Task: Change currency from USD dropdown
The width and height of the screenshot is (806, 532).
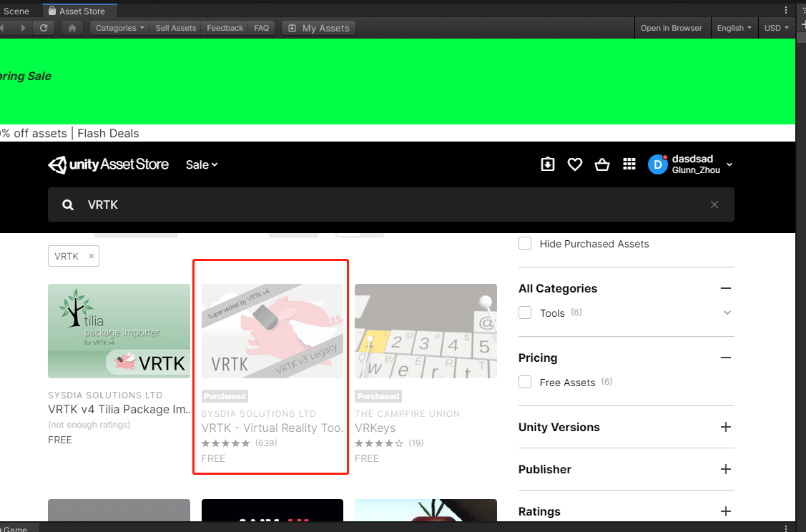Action: pyautogui.click(x=776, y=28)
